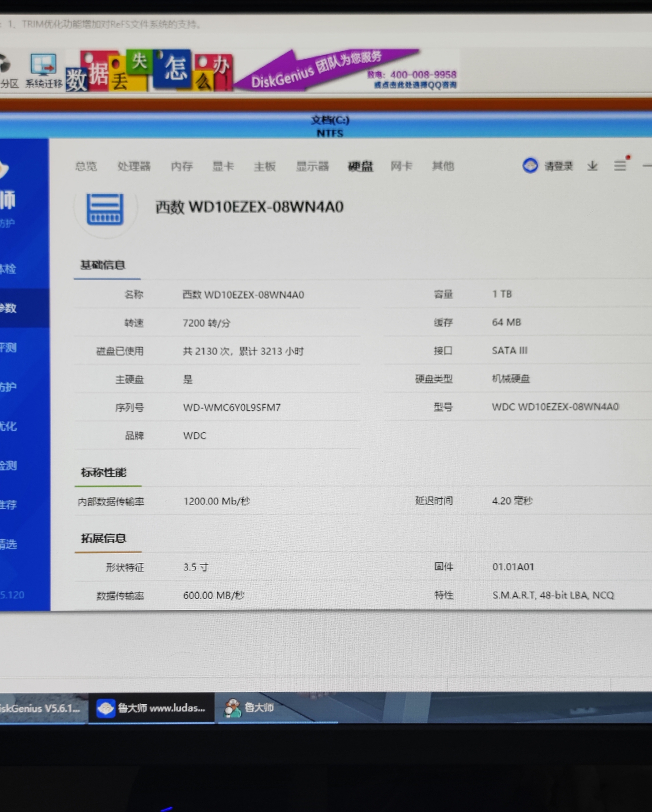This screenshot has width=652, height=812.
Task: Click the 3.5 寸 form factor value
Action: (196, 567)
